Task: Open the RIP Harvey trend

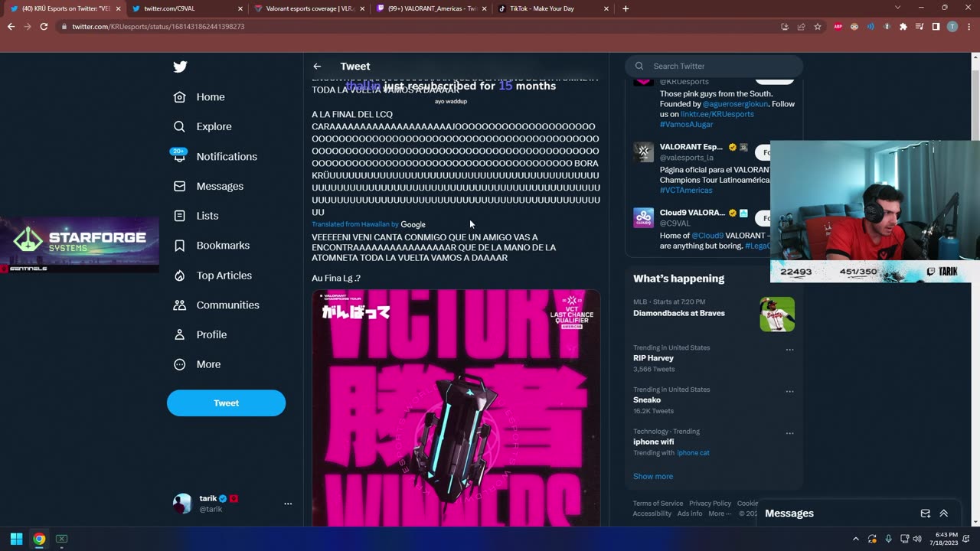Action: click(653, 358)
